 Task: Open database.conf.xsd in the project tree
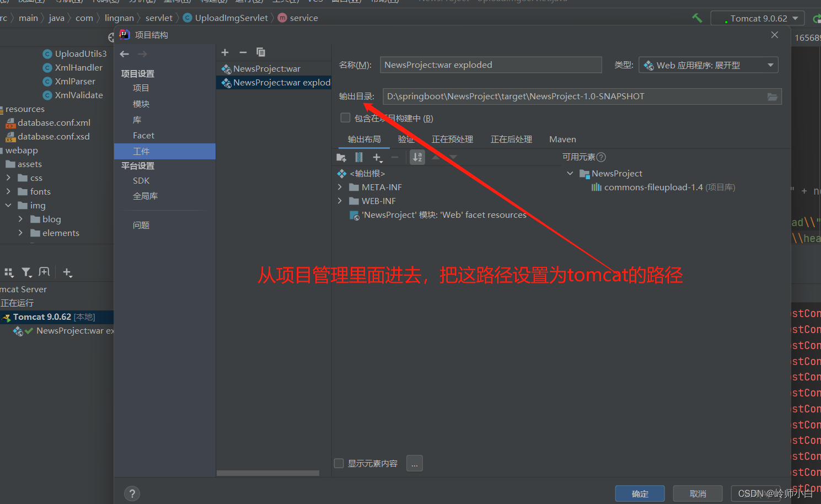coord(47,137)
